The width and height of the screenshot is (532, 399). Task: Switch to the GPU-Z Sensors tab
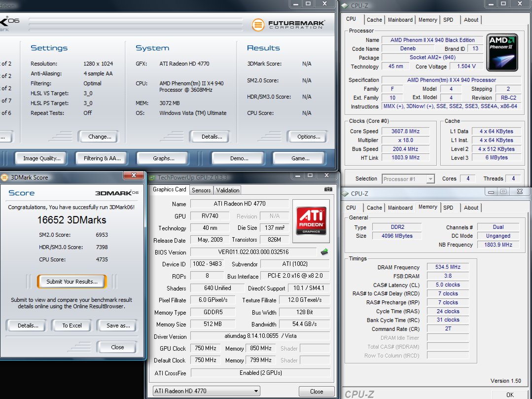pyautogui.click(x=201, y=190)
